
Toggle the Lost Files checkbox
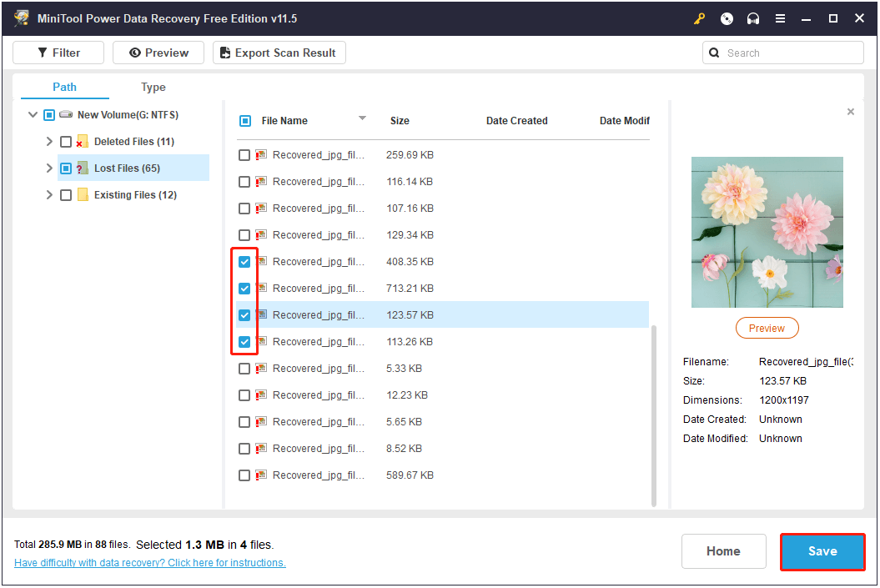[66, 168]
